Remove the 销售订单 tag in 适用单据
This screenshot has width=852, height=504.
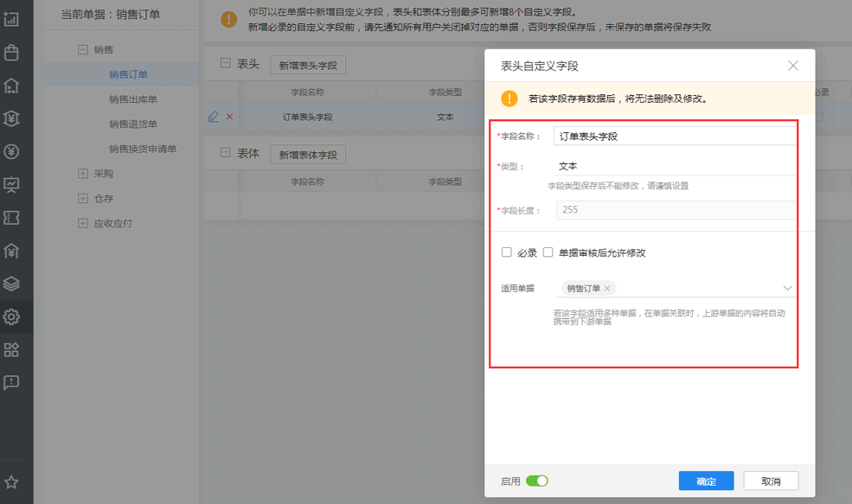(x=609, y=287)
